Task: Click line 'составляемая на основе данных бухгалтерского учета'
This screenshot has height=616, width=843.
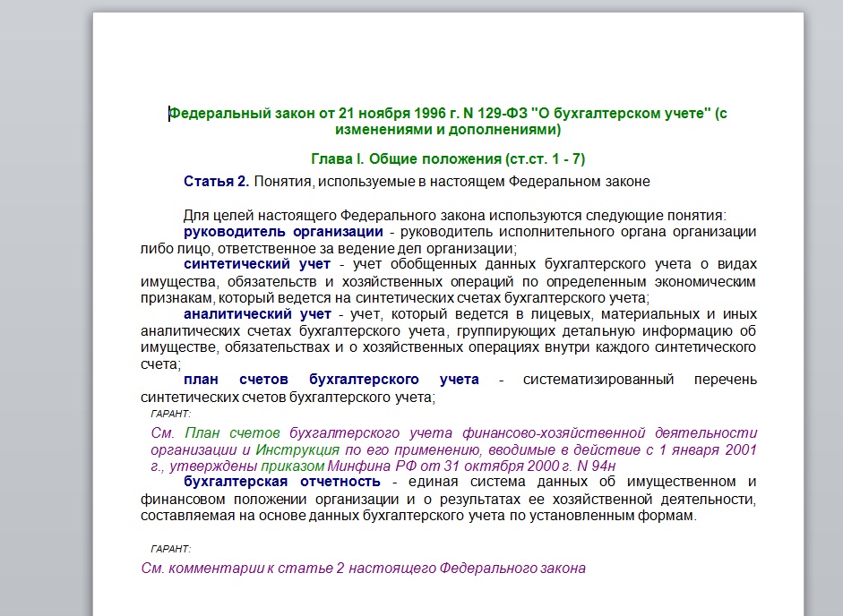Action: [323, 516]
